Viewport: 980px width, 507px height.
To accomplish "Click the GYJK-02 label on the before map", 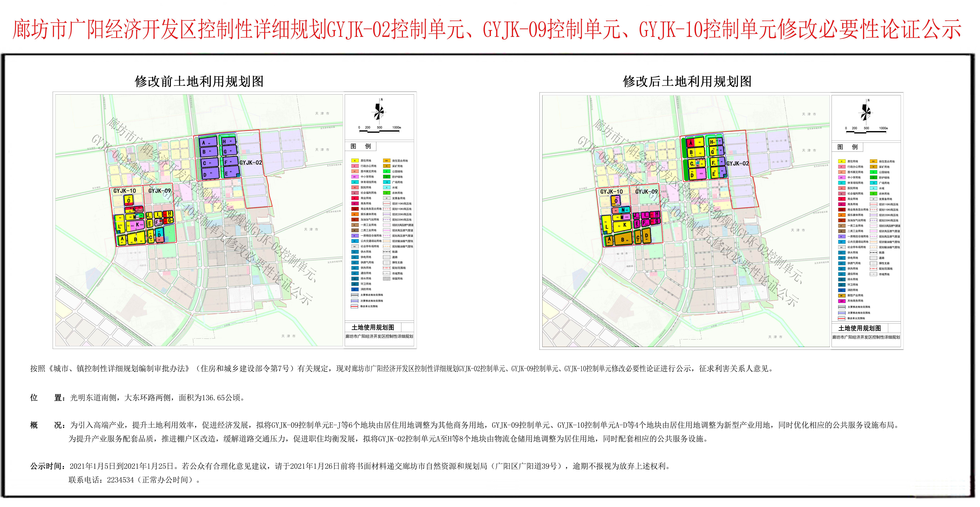I will click(x=251, y=162).
